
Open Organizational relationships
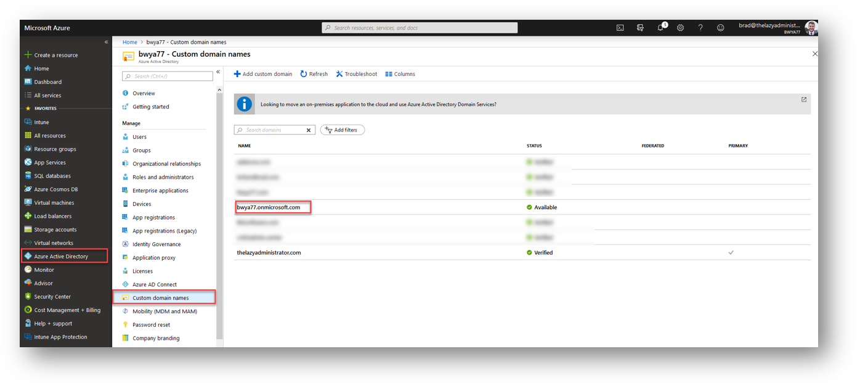[166, 164]
